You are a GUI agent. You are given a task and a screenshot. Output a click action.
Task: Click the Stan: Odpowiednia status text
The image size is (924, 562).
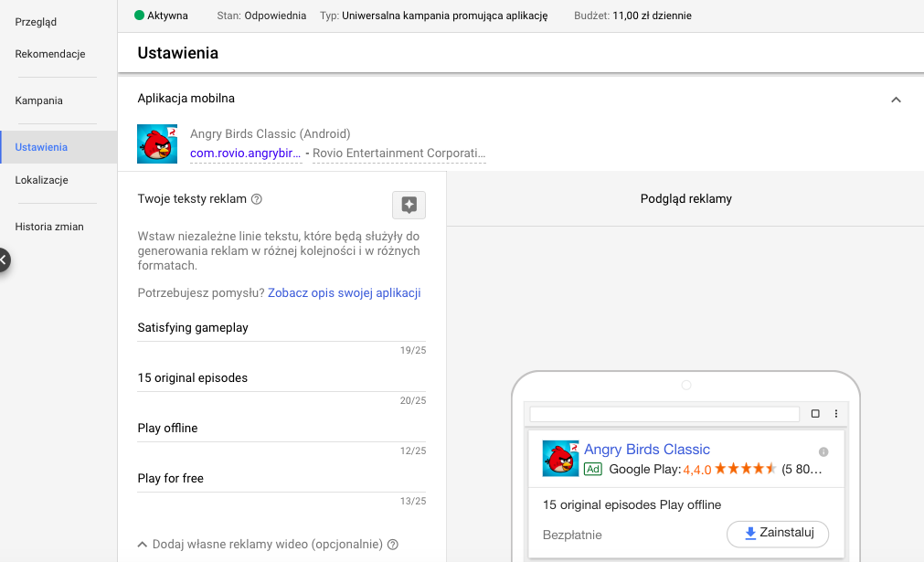pos(261,16)
